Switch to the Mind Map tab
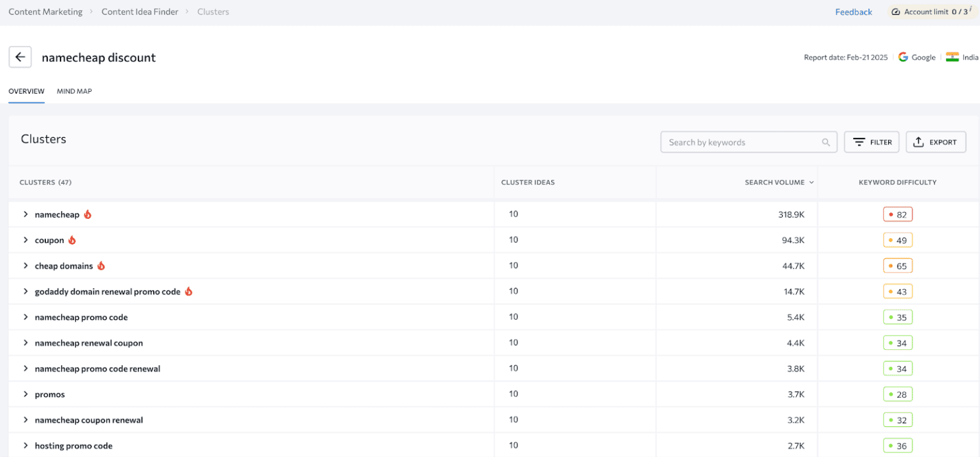Screen dimensions: 980x457 coord(74,91)
